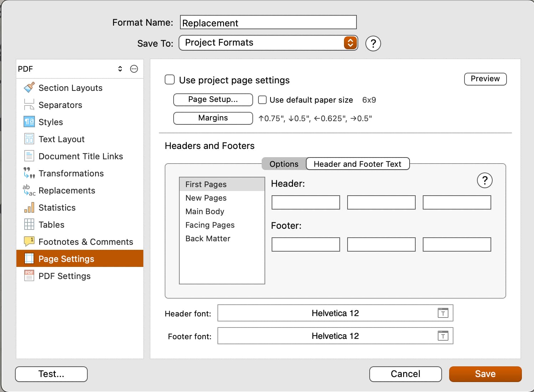This screenshot has width=534, height=392.
Task: Click the Styles pilcrow icon
Action: click(29, 122)
